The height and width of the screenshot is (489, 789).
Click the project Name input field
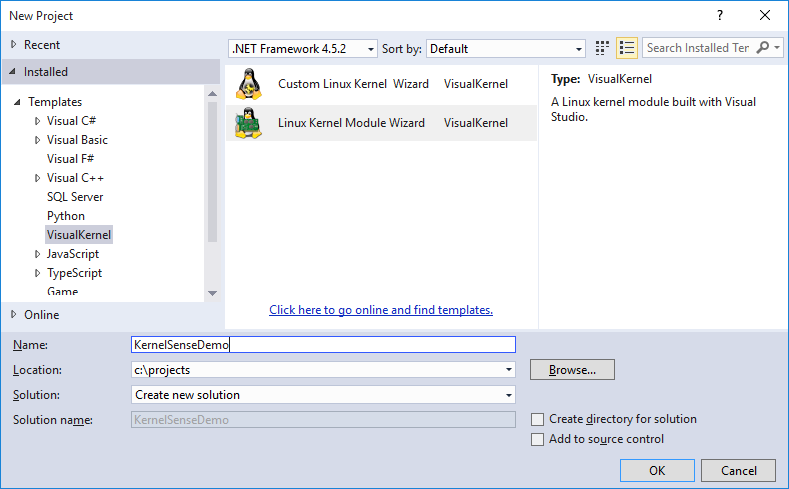pos(323,345)
